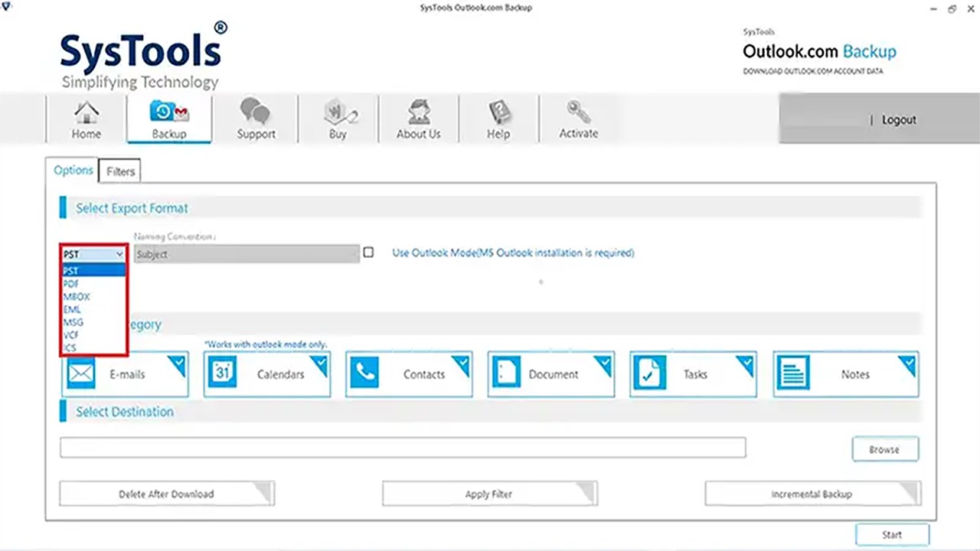Image resolution: width=980 pixels, height=551 pixels.
Task: Choose MBOX from the format list
Action: tap(93, 296)
